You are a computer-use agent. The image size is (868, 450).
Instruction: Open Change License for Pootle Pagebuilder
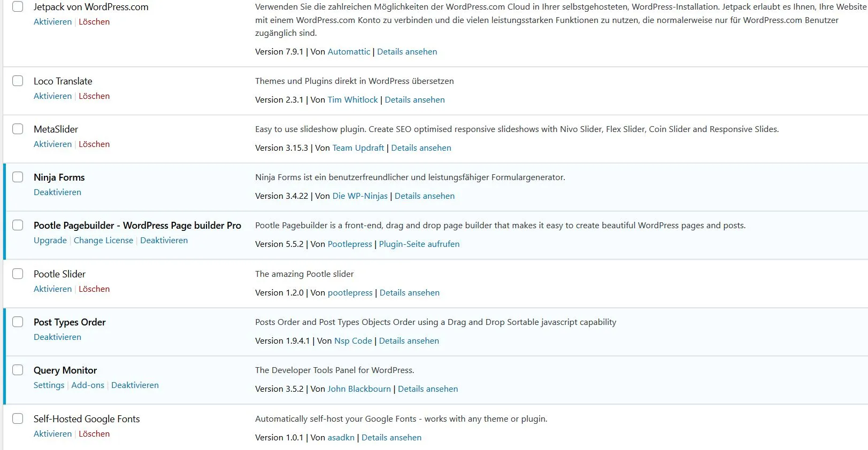click(x=103, y=240)
